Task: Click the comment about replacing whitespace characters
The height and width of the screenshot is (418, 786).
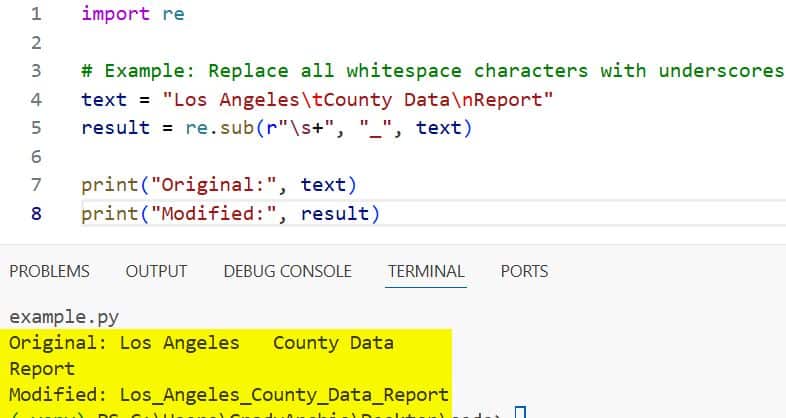Action: (x=432, y=71)
